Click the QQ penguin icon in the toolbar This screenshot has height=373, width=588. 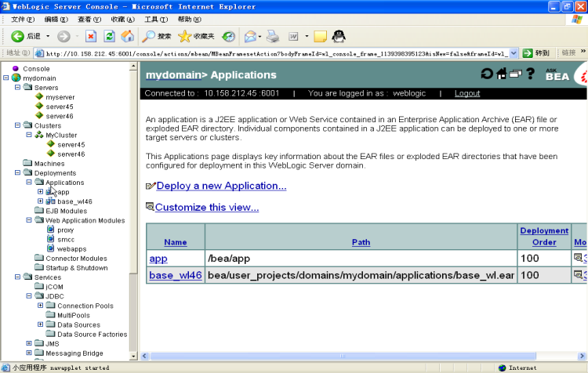(339, 36)
